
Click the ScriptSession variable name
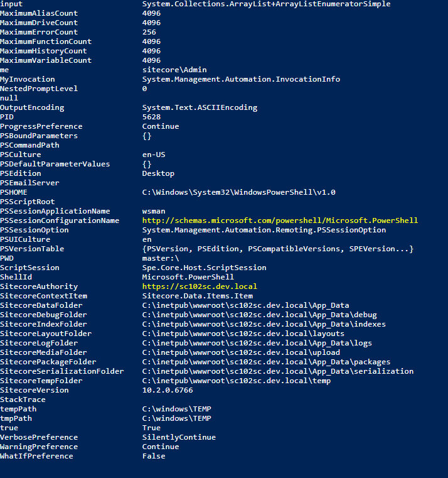click(29, 268)
